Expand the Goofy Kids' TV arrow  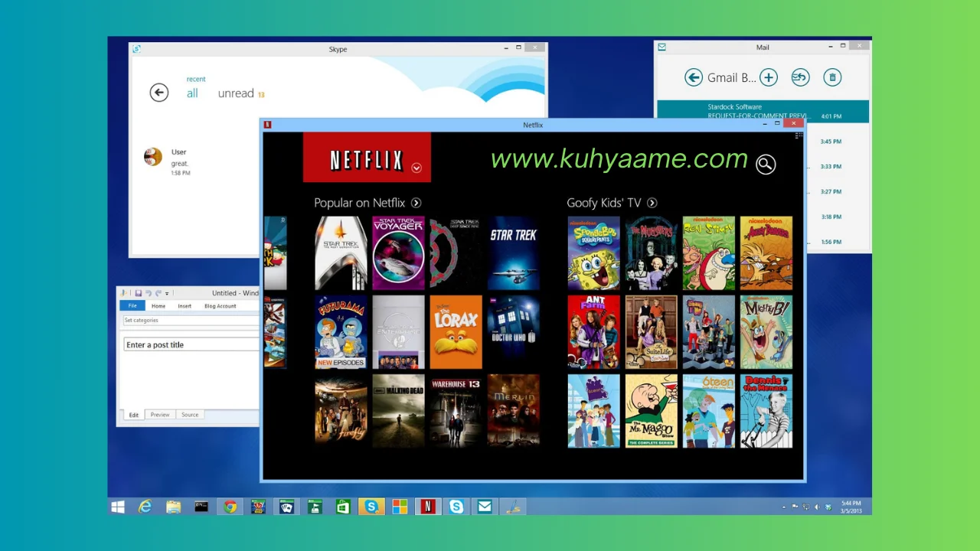click(652, 203)
